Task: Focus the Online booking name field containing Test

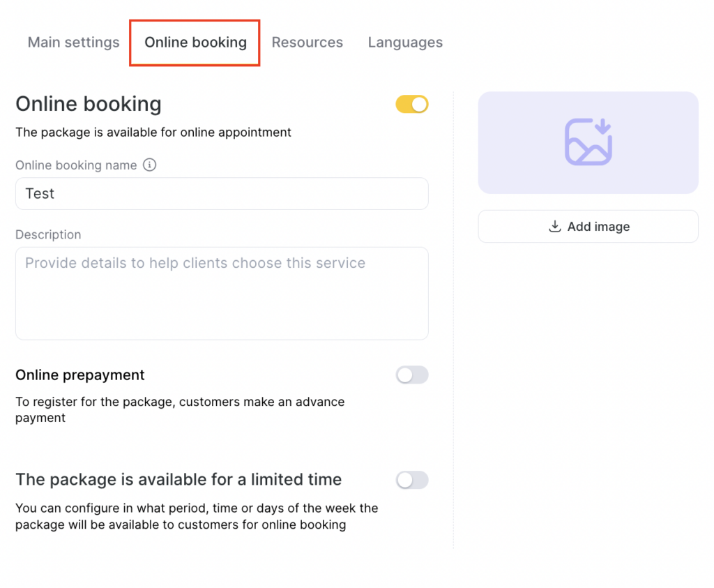Action: pos(222,194)
